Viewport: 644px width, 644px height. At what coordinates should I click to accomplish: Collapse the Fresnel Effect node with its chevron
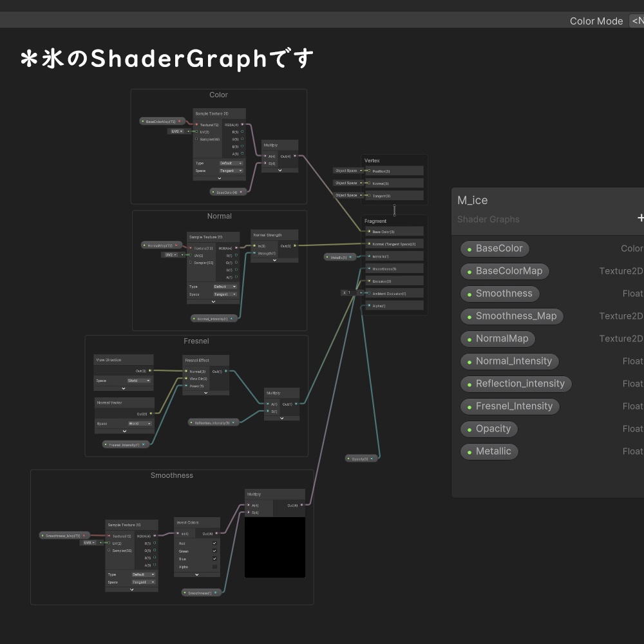206,393
